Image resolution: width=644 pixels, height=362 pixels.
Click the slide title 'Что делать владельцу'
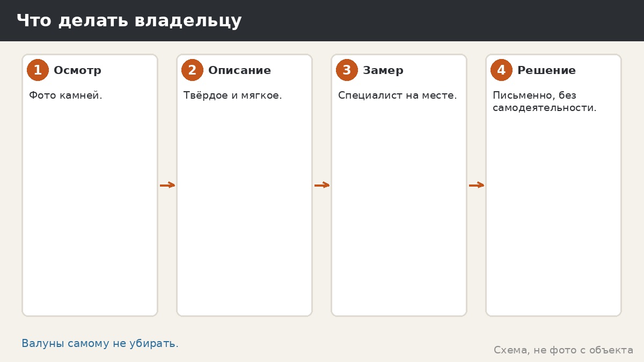pos(129,21)
